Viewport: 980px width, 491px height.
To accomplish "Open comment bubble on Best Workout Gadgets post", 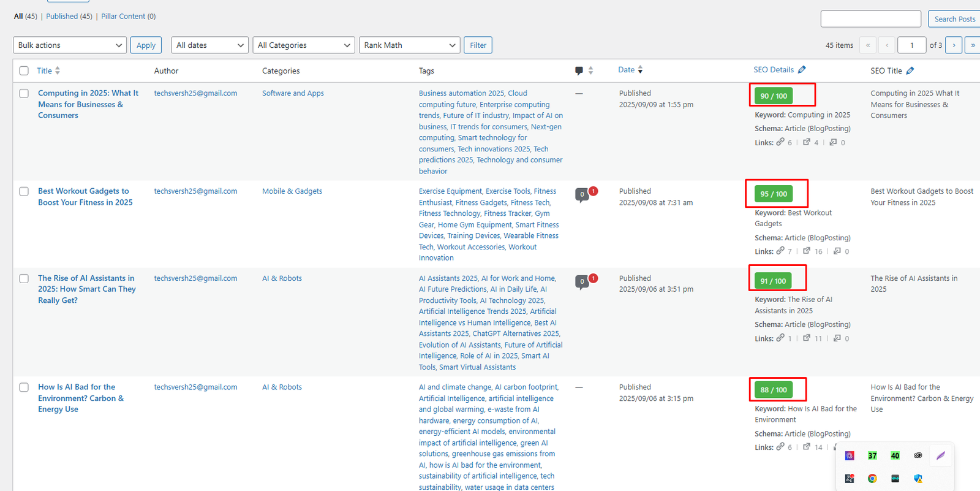I will (x=582, y=195).
